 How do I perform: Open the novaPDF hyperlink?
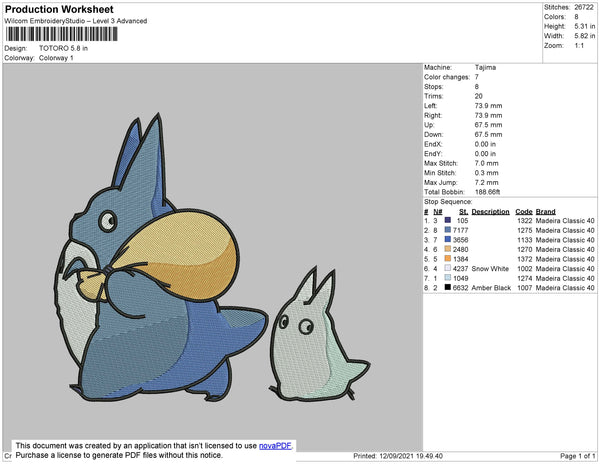pos(275,446)
